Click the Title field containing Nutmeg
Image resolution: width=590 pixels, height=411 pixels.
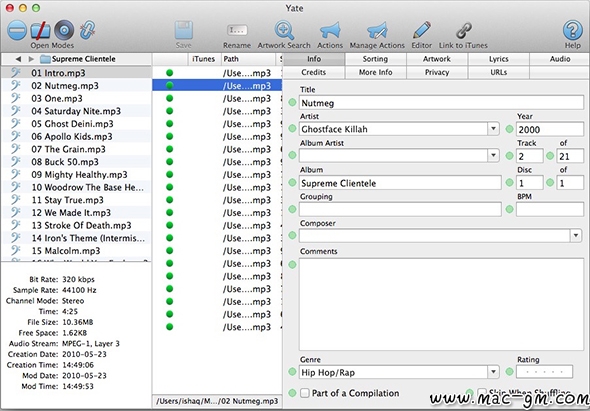441,103
